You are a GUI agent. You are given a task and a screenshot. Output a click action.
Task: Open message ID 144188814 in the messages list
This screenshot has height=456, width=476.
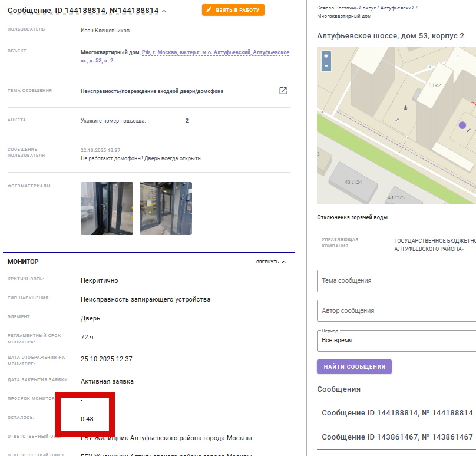(x=397, y=413)
